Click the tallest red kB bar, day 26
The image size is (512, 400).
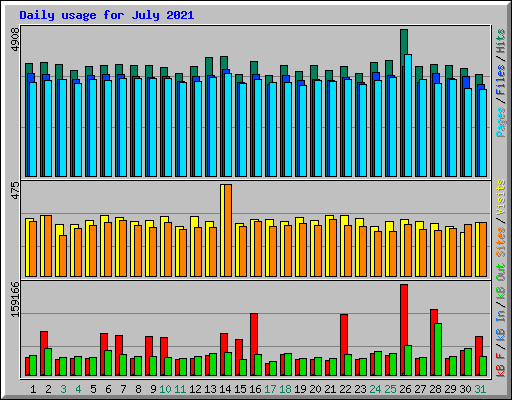pos(403,315)
